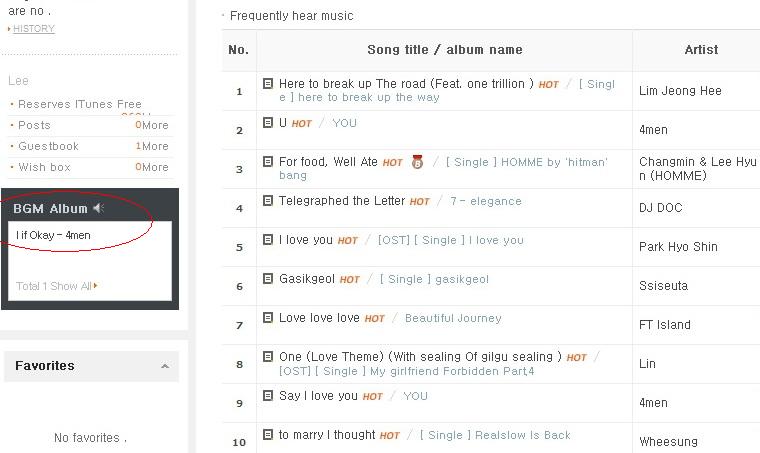Open the HISTORY link
Screen dimensions: 760x453
33,29
